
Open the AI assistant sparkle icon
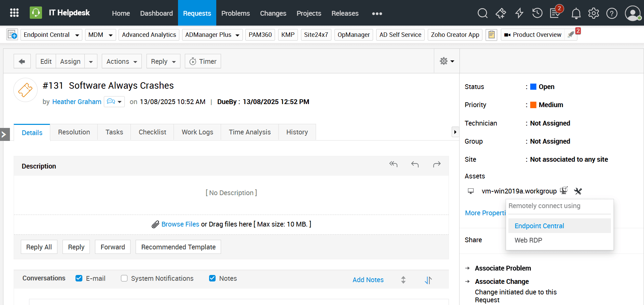pos(501,13)
